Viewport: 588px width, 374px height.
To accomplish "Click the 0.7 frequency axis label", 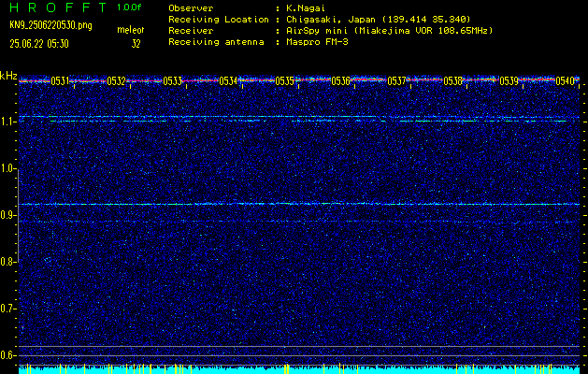I will [7, 309].
